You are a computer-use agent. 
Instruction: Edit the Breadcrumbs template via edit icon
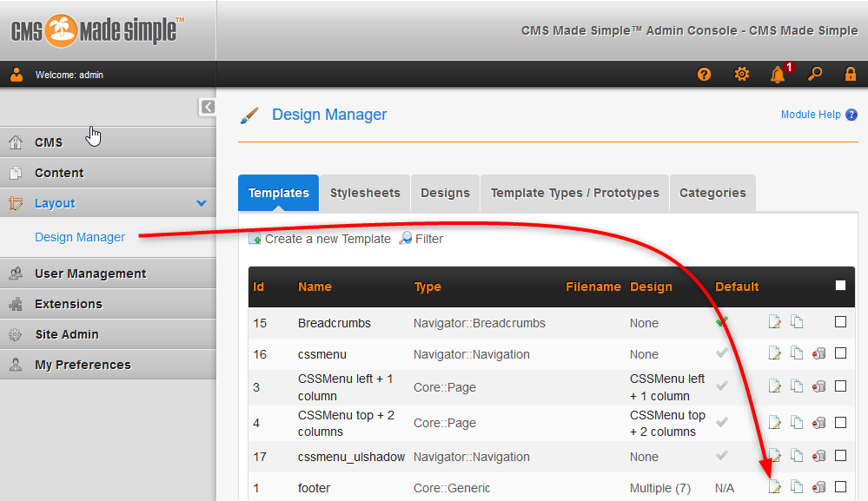click(x=775, y=323)
